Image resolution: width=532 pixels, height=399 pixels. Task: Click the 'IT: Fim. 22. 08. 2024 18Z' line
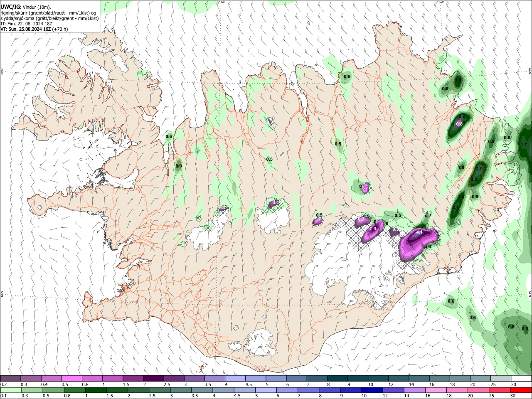26,24
